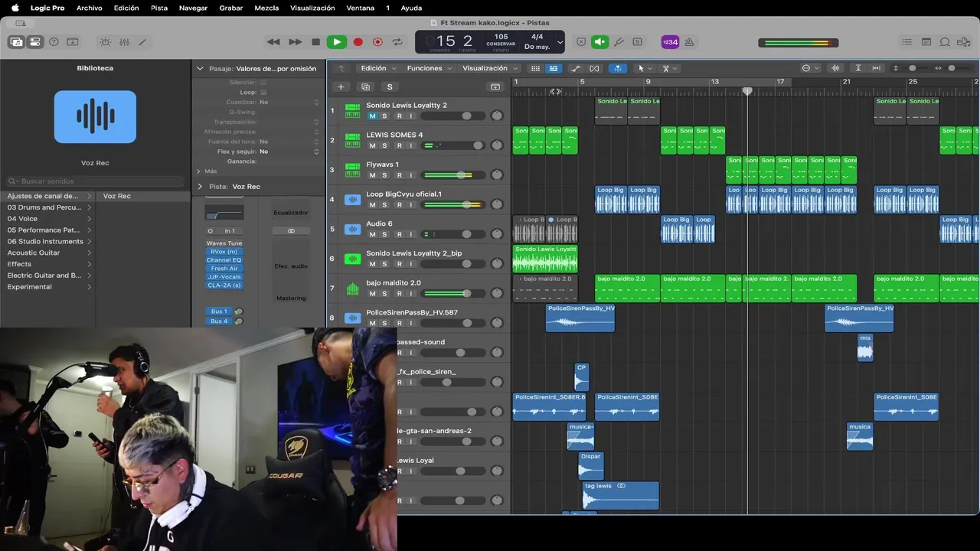Open the Mixer button in control bar
This screenshot has width=980, height=551.
124,42
